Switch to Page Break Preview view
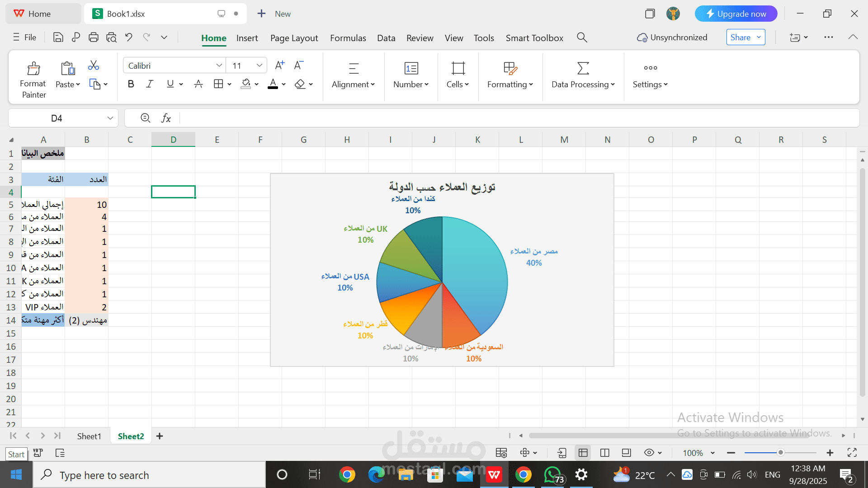 pos(604,453)
